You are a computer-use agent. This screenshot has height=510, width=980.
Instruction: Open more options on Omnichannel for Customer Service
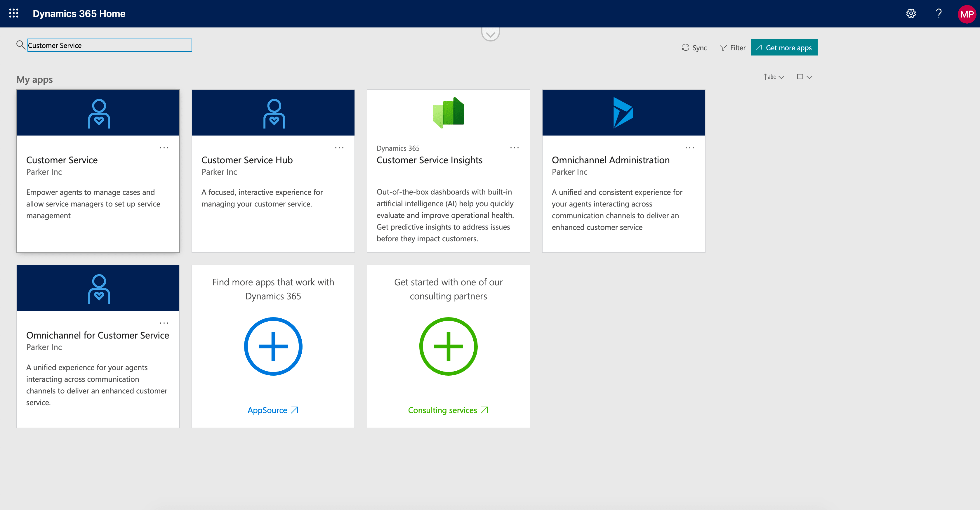coord(164,323)
